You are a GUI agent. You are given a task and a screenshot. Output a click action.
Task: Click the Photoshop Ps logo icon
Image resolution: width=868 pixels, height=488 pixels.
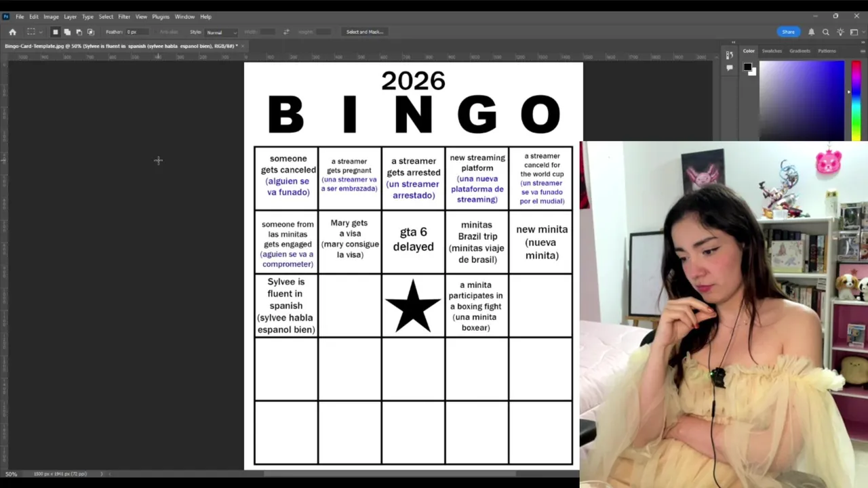tap(6, 16)
